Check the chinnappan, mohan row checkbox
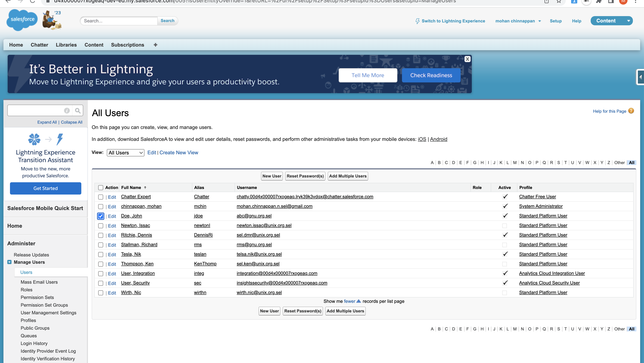 tap(100, 207)
